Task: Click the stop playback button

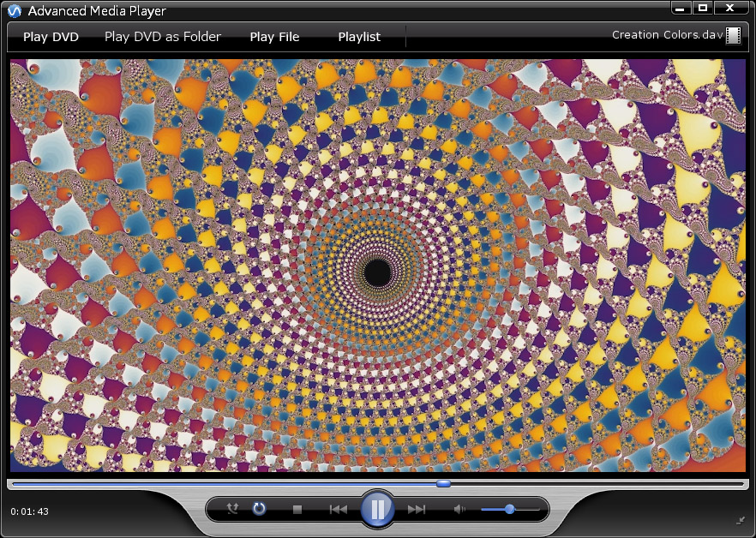Action: pyautogui.click(x=297, y=509)
